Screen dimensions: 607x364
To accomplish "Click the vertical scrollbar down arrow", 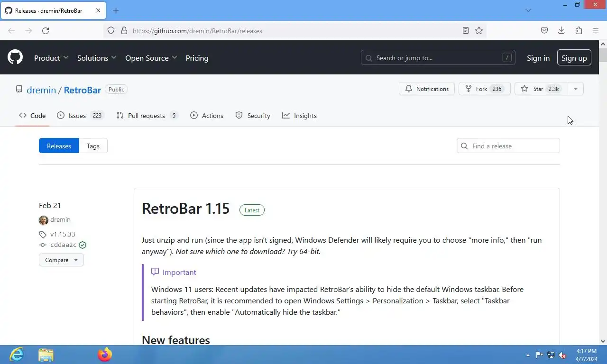I will coord(603,341).
